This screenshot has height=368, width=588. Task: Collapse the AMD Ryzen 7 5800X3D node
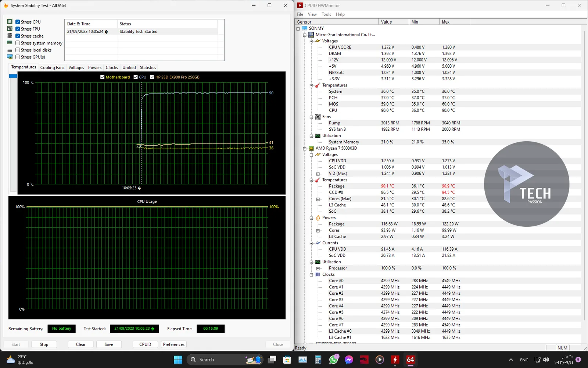point(305,149)
